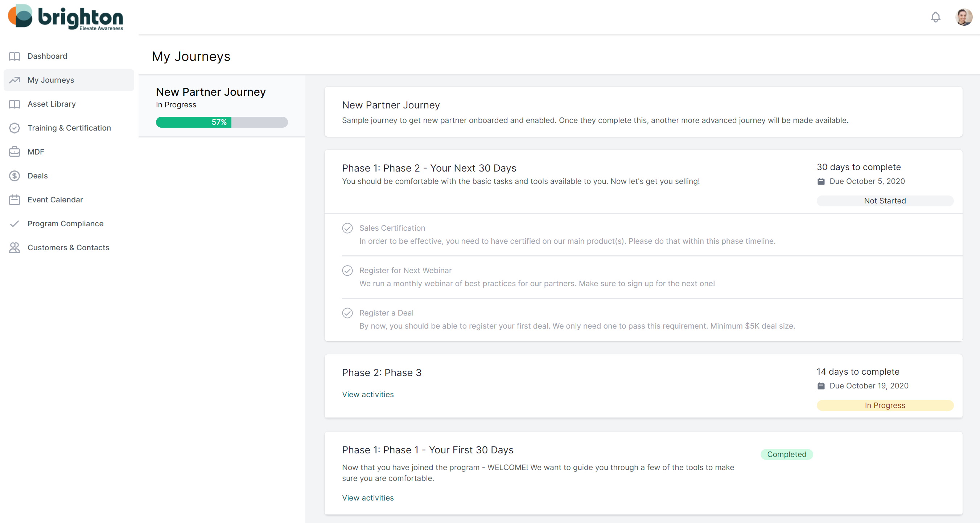Open the Dashboard from the sidebar icon
Image resolution: width=980 pixels, height=523 pixels.
[15, 56]
